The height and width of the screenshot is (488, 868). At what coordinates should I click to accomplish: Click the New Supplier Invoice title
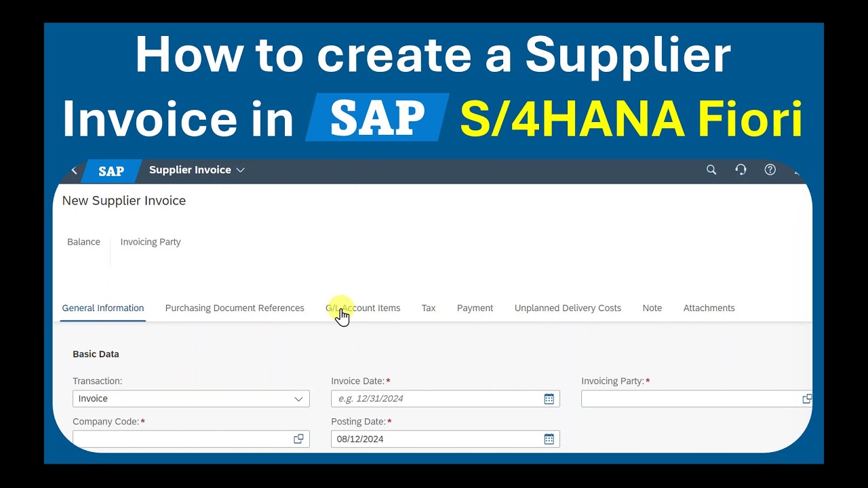click(124, 201)
